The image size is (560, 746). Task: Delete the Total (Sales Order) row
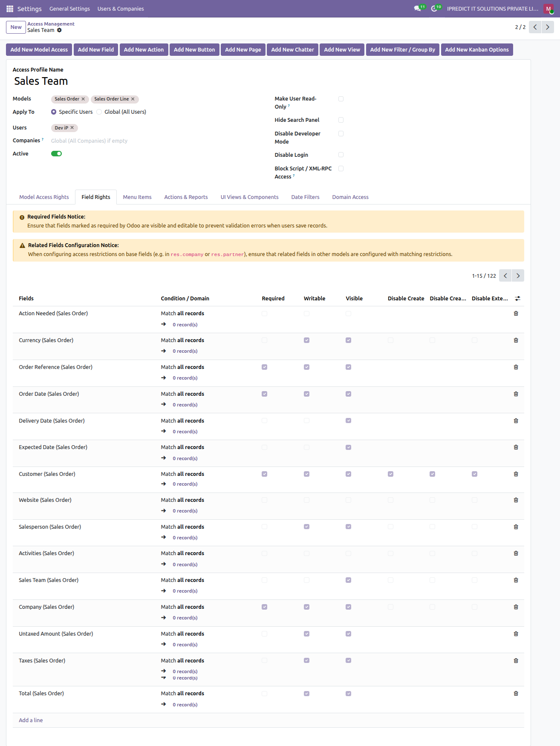[x=516, y=694]
